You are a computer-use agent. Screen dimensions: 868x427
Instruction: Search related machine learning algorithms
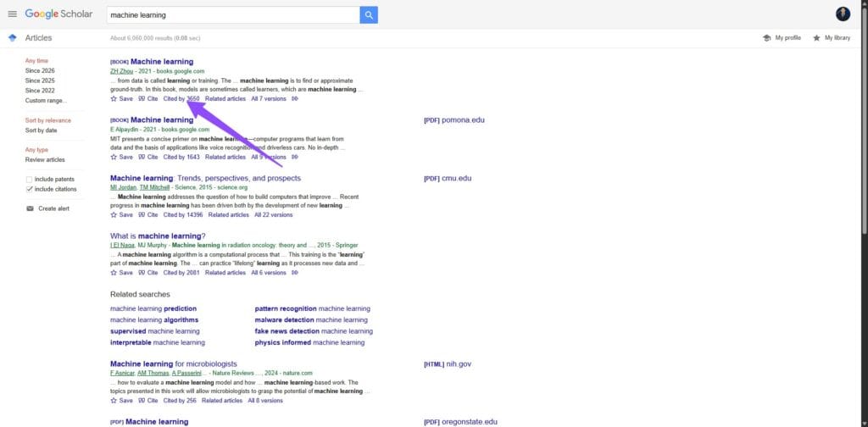click(x=154, y=319)
